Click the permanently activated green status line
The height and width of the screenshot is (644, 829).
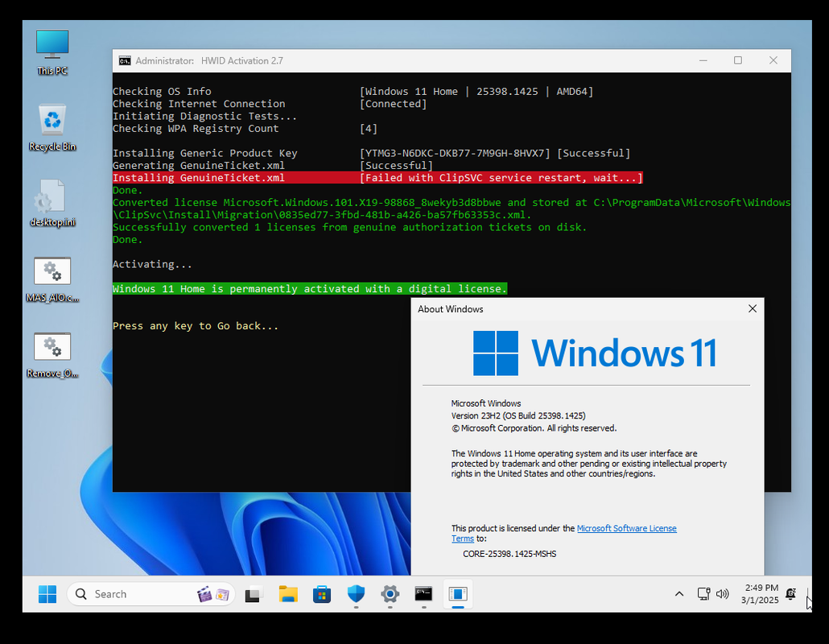tap(310, 289)
